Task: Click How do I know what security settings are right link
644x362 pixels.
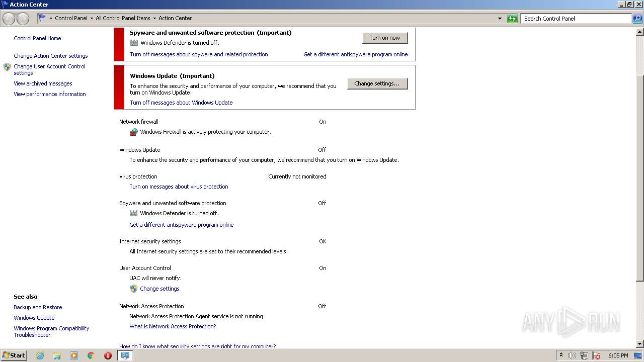Action: point(197,346)
